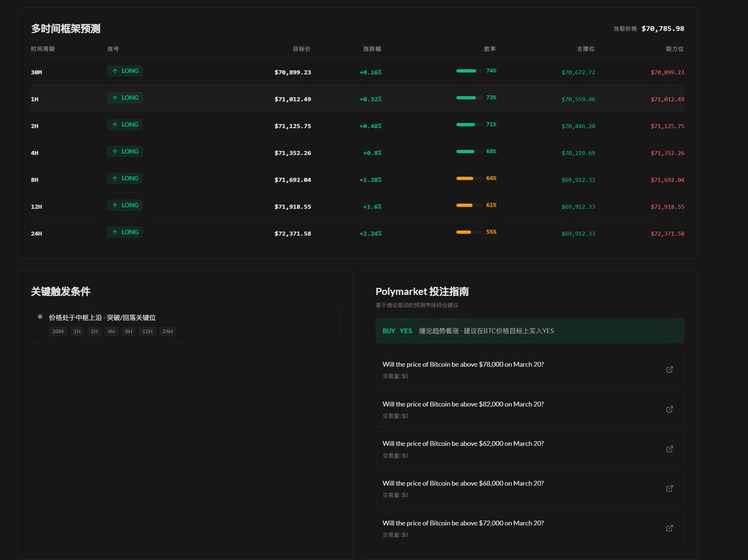
Task: Click the up-arrow icon in 1H LONG badge
Action: [115, 98]
